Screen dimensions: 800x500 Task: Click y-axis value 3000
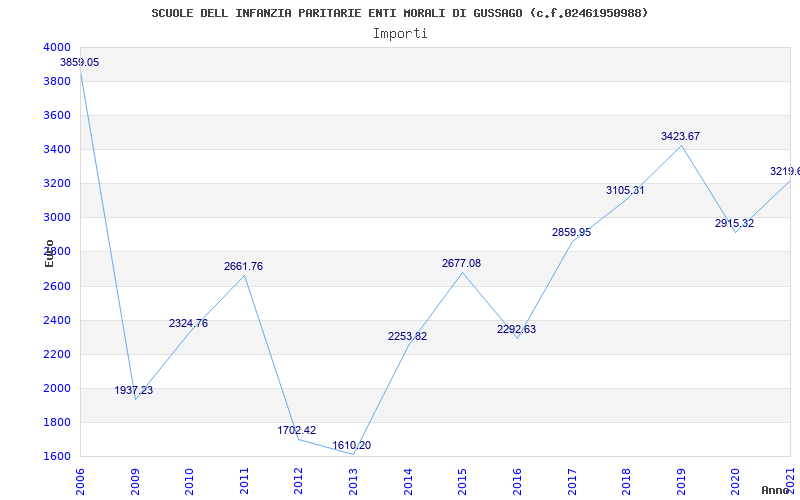coord(59,217)
